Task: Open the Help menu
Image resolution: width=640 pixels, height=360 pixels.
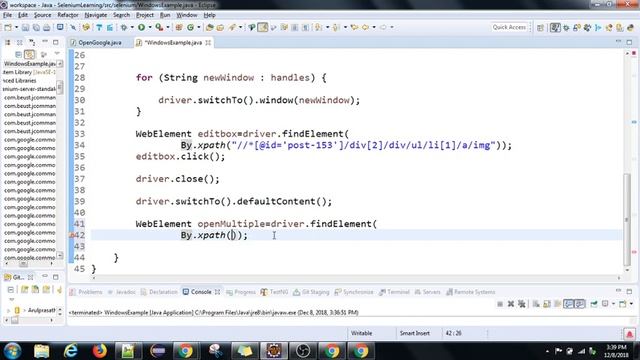Action: tap(209, 15)
